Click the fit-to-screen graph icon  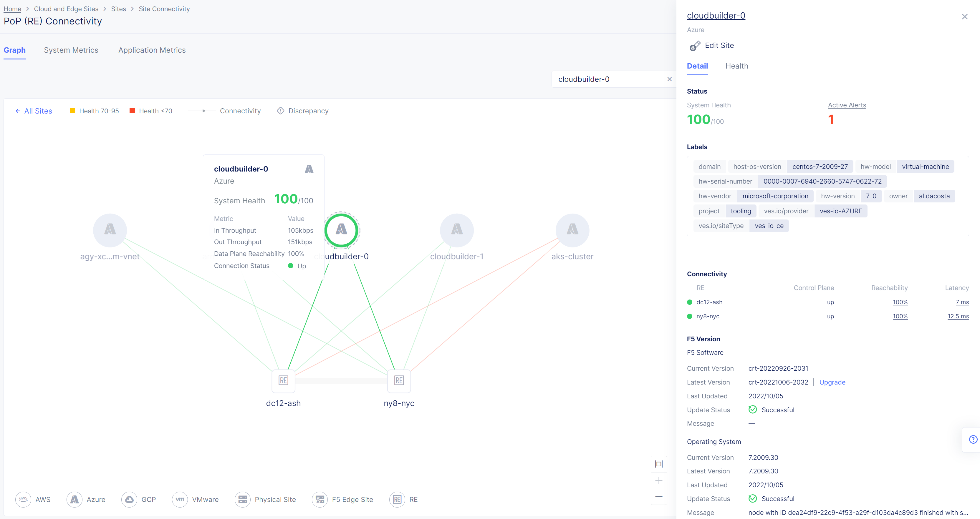point(659,464)
